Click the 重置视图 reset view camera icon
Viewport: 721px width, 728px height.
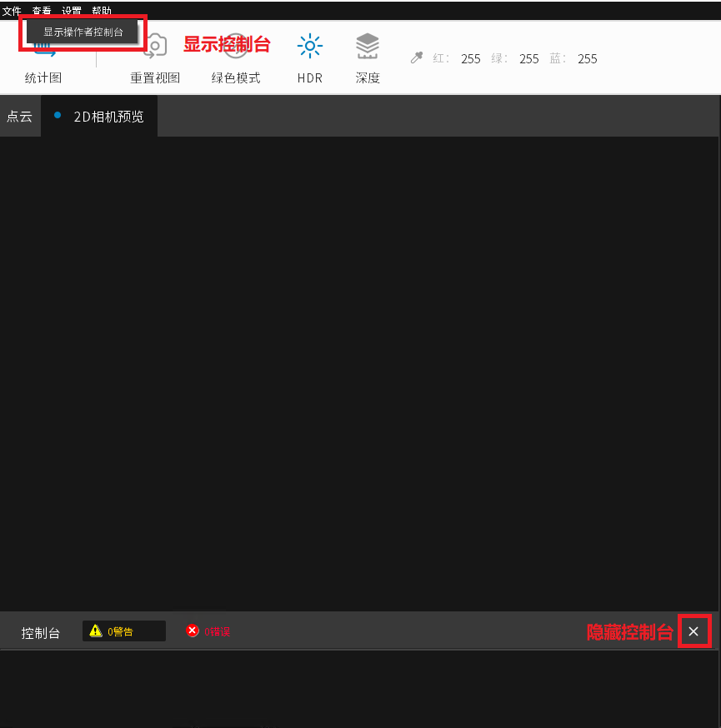(155, 47)
